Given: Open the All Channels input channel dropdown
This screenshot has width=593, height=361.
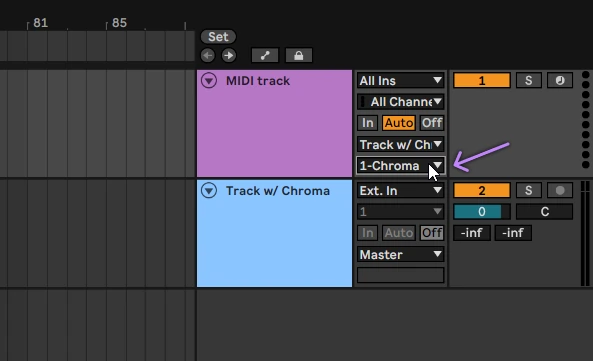Looking at the screenshot, I should tap(401, 101).
